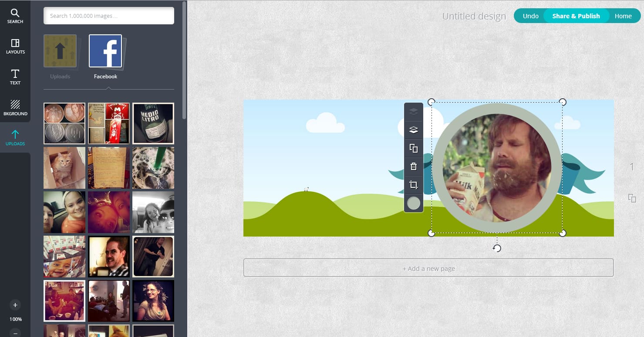Select the orange cat photo thumbnail
The width and height of the screenshot is (644, 337).
click(x=64, y=168)
